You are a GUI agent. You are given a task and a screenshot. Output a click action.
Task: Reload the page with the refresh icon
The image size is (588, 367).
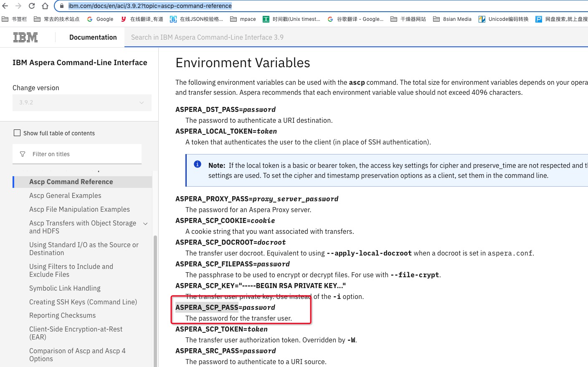pos(32,6)
